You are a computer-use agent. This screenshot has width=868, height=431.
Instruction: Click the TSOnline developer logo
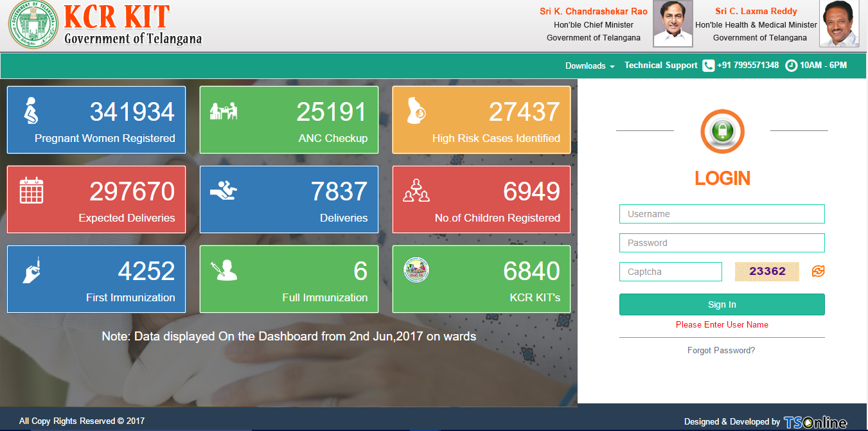[815, 422]
